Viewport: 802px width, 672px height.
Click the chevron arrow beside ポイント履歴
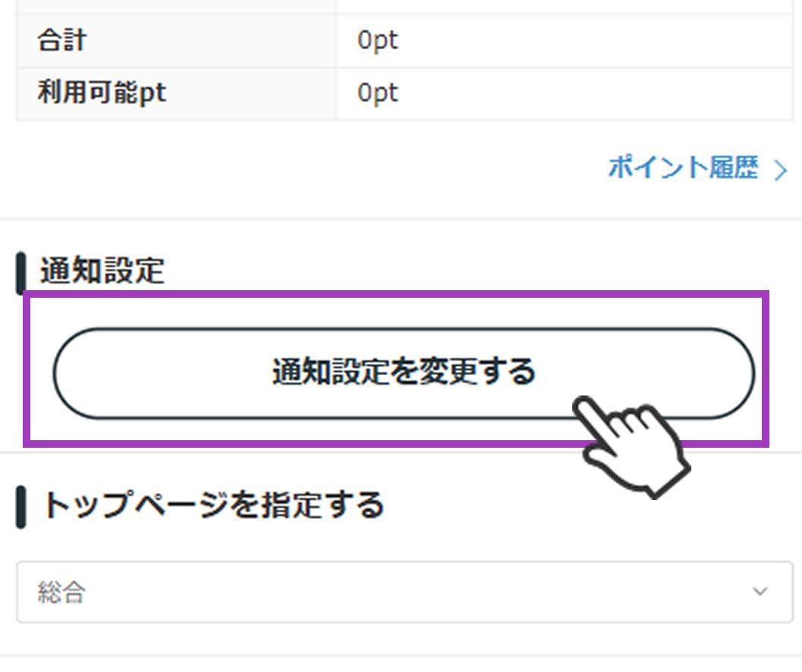[780, 170]
